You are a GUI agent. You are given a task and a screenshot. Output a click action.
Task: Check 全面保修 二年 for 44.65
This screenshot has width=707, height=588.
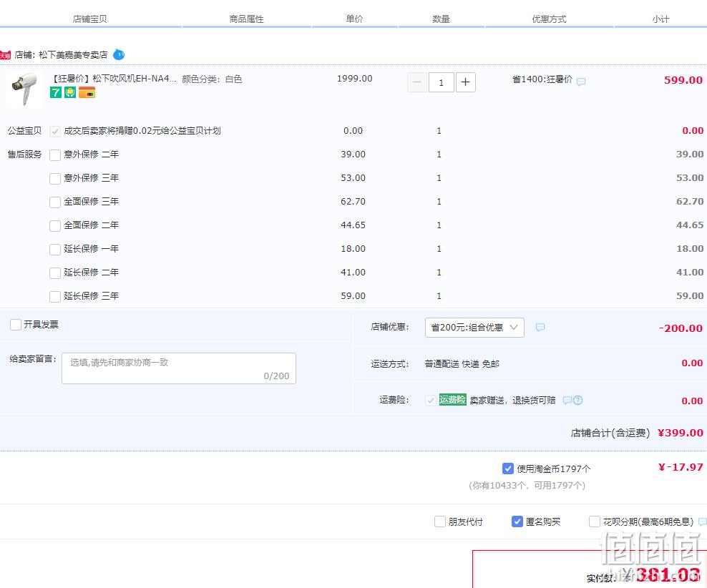pos(55,226)
